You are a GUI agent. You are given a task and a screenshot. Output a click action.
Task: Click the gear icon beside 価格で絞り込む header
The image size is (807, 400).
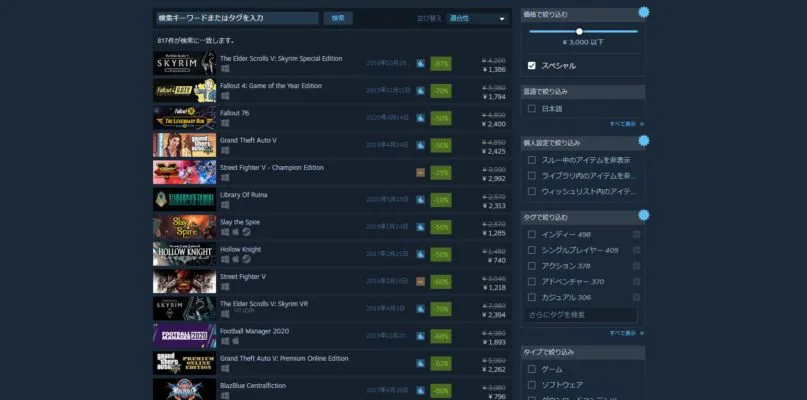(x=643, y=12)
